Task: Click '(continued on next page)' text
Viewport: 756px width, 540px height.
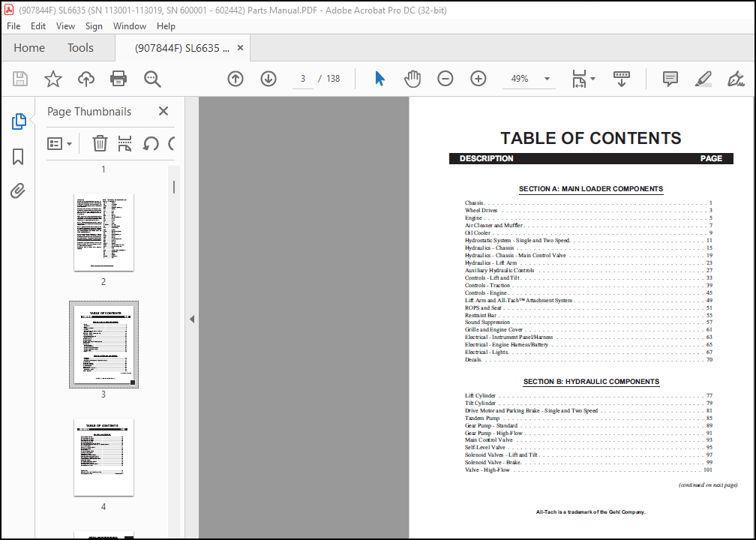Action: coord(708,485)
